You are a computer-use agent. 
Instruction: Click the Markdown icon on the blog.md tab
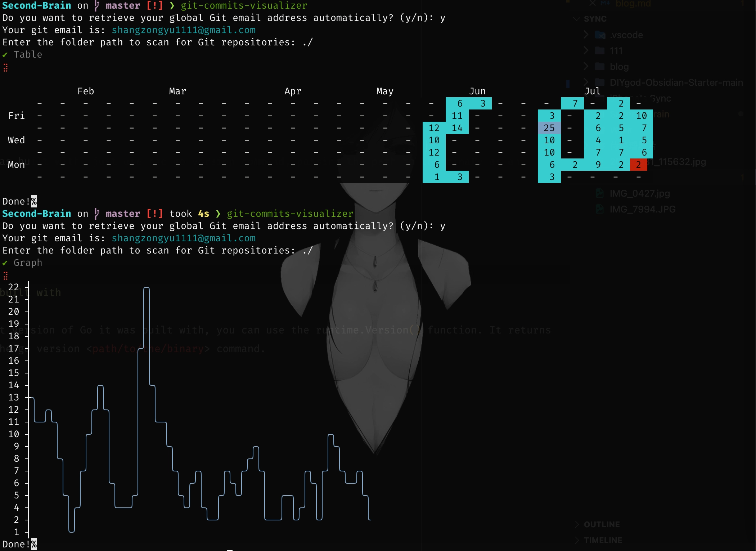(x=605, y=4)
